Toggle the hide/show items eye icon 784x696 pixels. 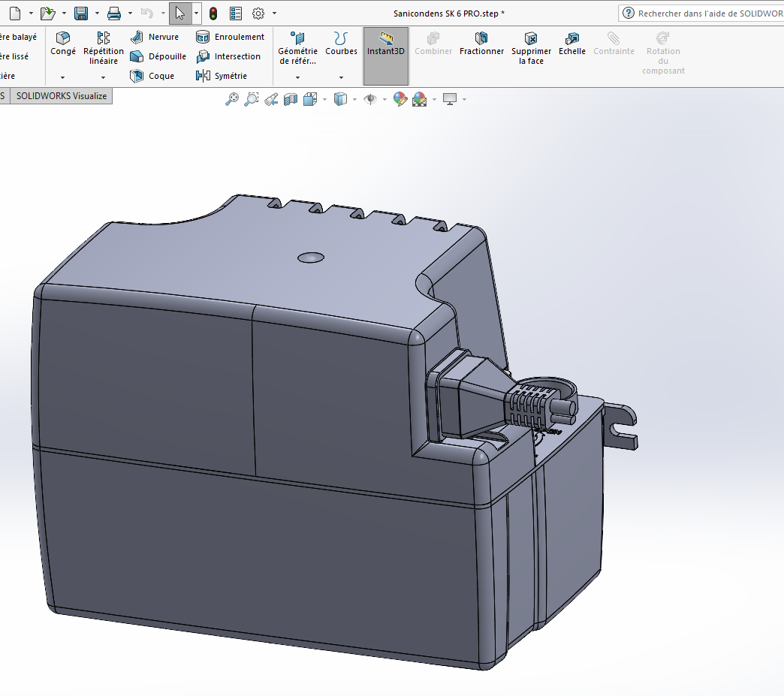point(370,99)
